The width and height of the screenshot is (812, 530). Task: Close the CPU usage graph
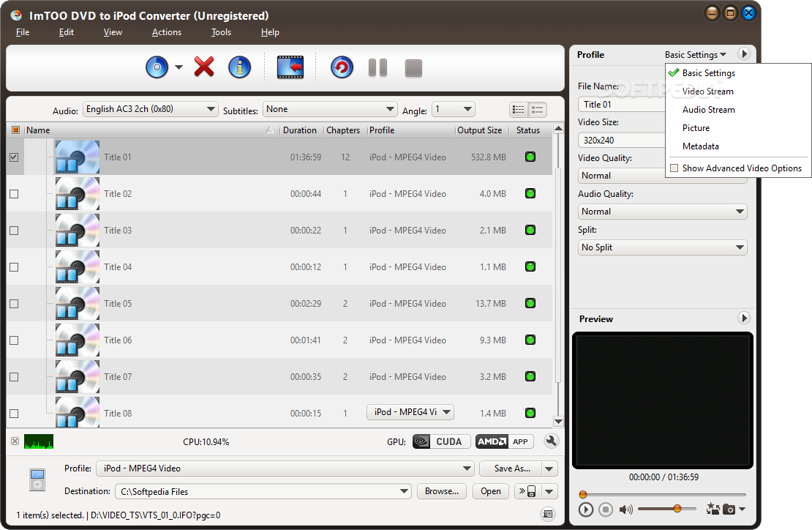(15, 441)
